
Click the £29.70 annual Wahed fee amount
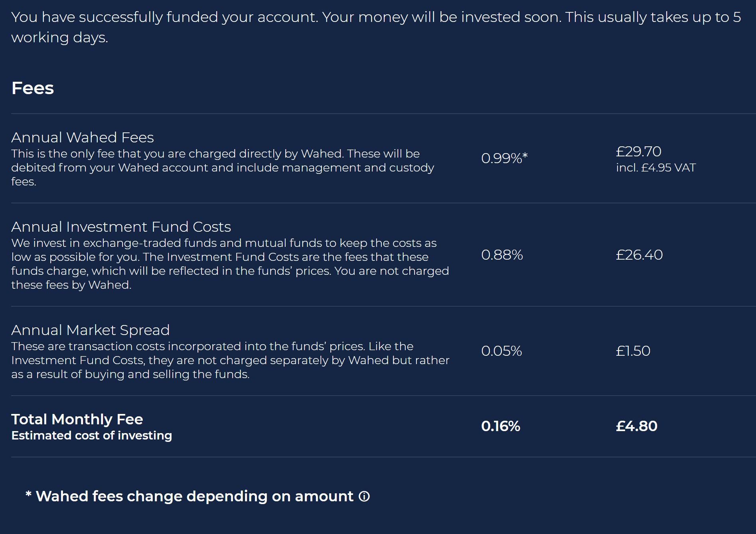(x=638, y=152)
